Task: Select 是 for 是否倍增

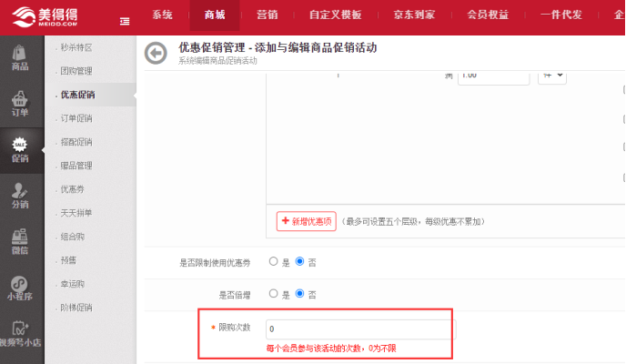Action: pyautogui.click(x=273, y=294)
